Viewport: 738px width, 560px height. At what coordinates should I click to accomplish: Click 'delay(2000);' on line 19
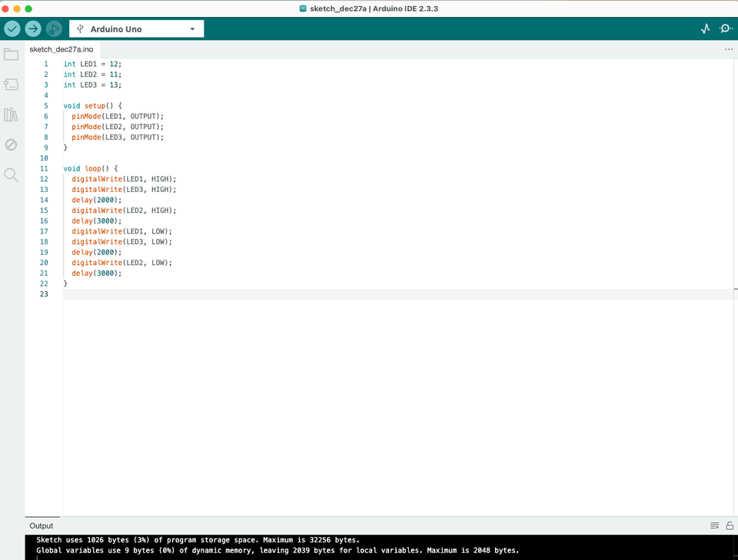[x=97, y=252]
